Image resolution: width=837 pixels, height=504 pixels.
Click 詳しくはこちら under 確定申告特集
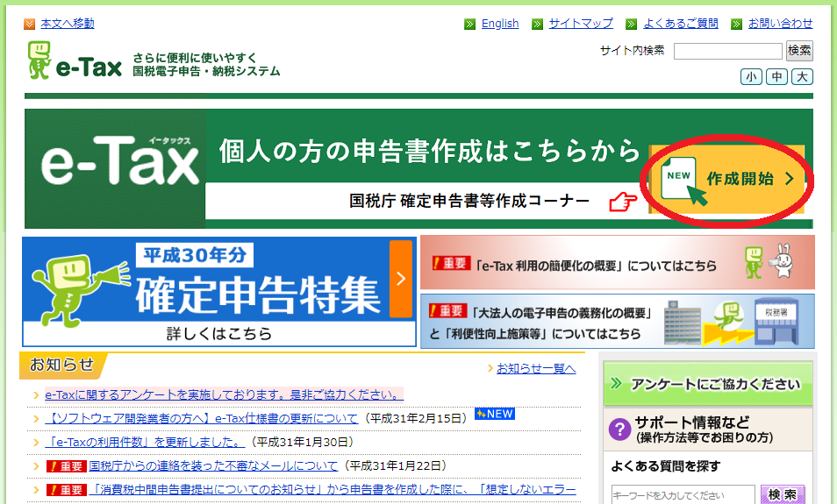click(x=219, y=334)
